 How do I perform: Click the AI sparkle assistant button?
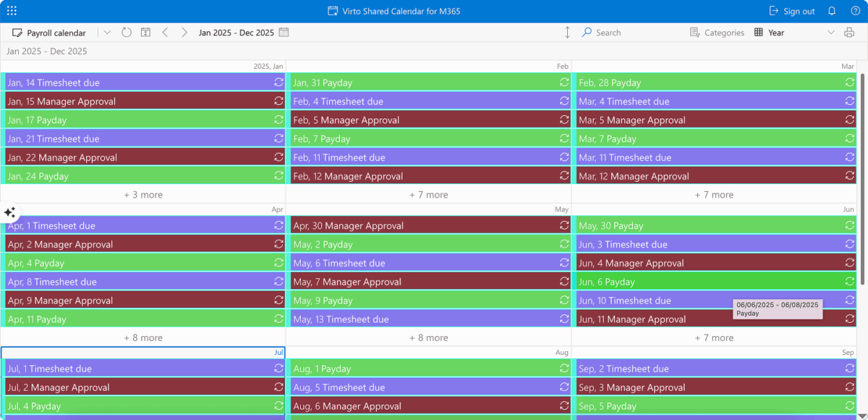tap(10, 212)
